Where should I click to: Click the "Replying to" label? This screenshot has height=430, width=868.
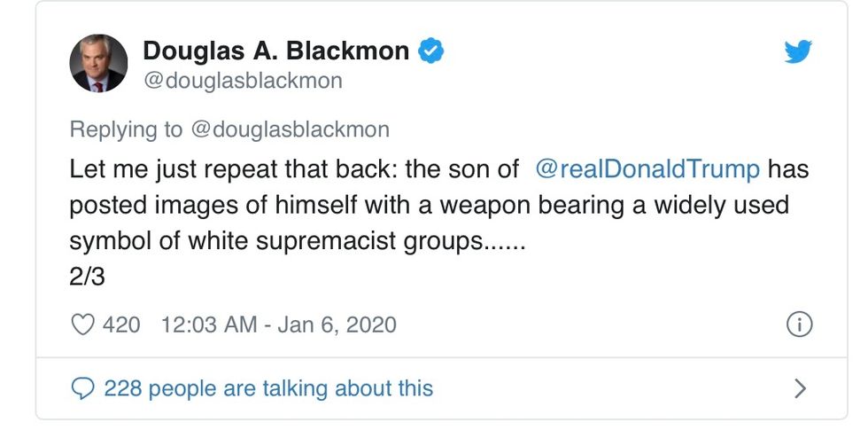pos(126,129)
